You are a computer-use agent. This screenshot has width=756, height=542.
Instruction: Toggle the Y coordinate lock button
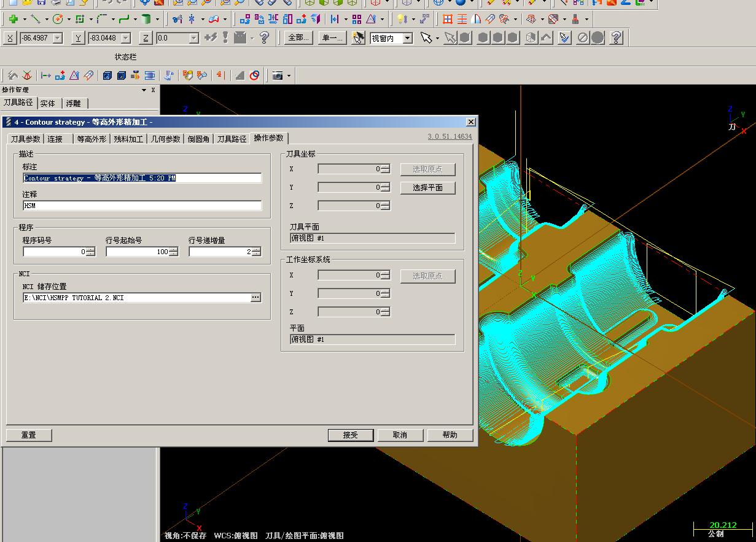78,38
